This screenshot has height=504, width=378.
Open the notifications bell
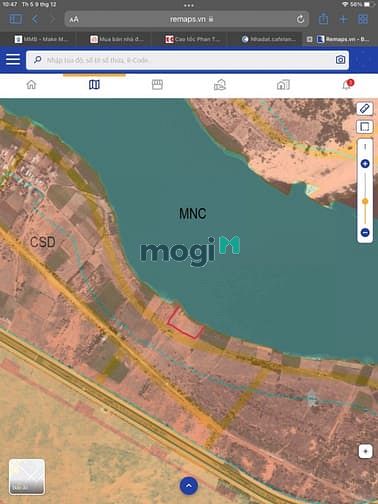[x=347, y=85]
